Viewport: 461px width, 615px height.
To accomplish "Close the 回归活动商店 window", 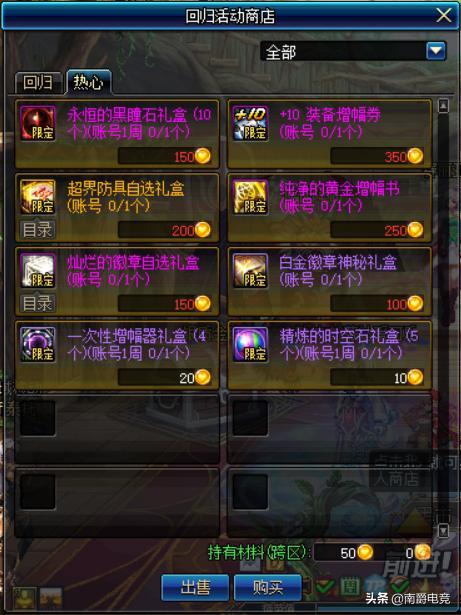I will coord(444,16).
